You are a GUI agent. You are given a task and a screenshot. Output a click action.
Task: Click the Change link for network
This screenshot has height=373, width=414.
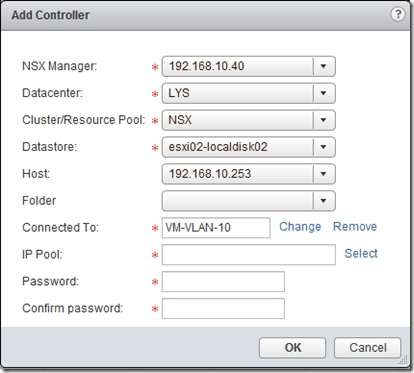pyautogui.click(x=300, y=227)
